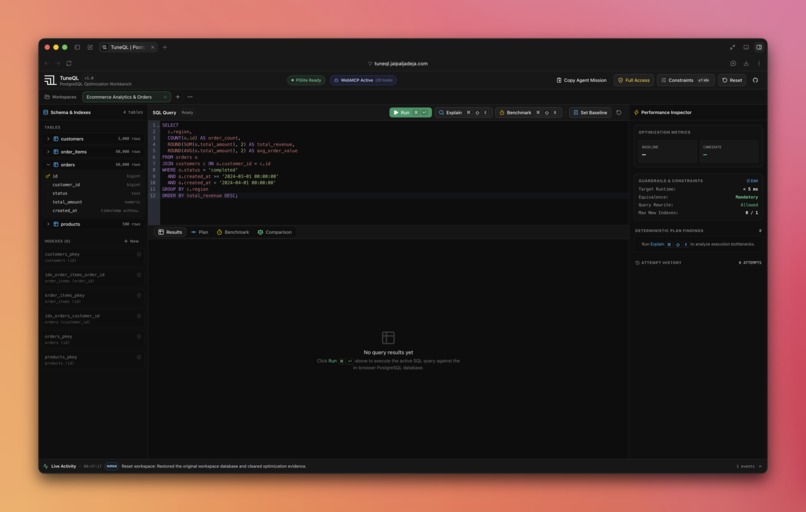The width and height of the screenshot is (806, 512).
Task: Toggle the products_pkey index circle
Action: (x=139, y=357)
